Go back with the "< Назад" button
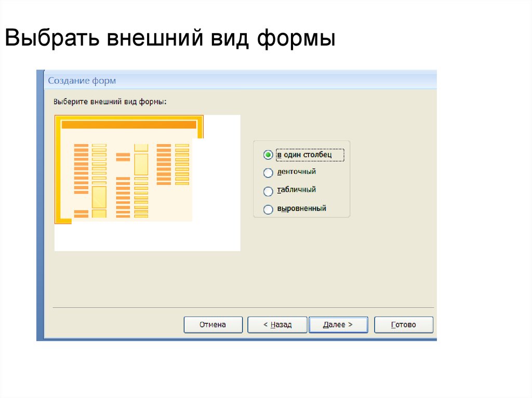The height and width of the screenshot is (398, 532). click(x=277, y=325)
